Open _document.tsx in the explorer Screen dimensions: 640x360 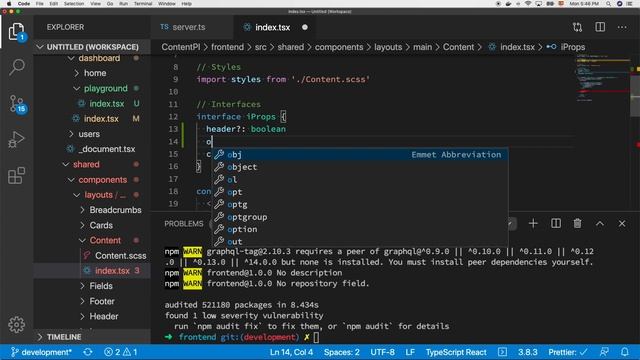[x=107, y=149]
